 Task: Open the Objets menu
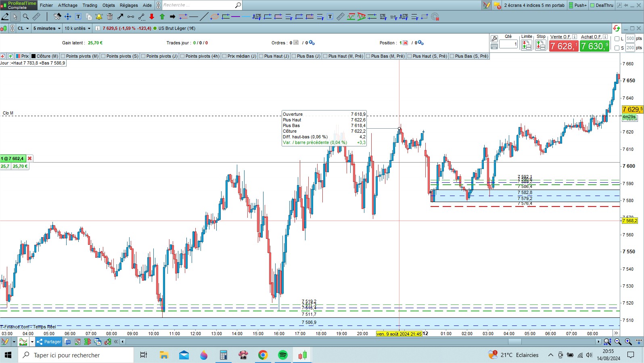click(x=109, y=5)
